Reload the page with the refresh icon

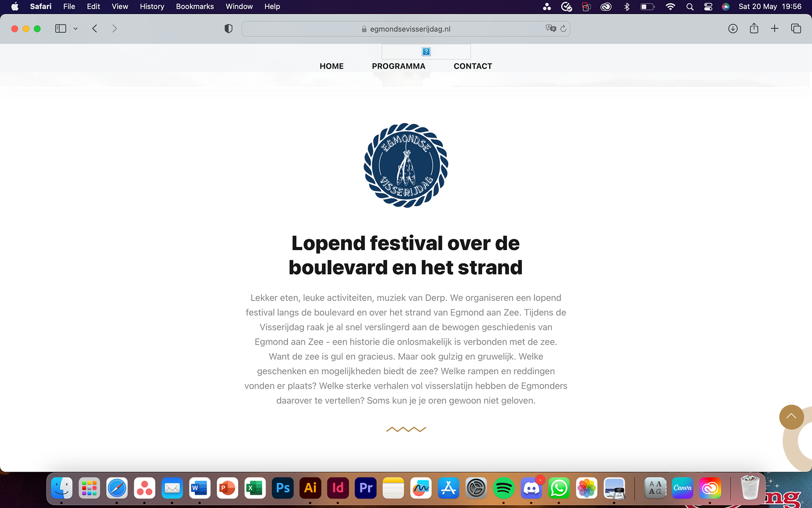pyautogui.click(x=563, y=29)
